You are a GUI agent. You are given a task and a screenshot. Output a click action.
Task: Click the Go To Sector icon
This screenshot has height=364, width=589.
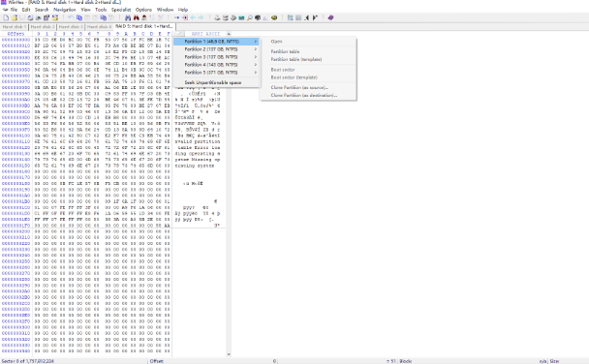click(185, 17)
